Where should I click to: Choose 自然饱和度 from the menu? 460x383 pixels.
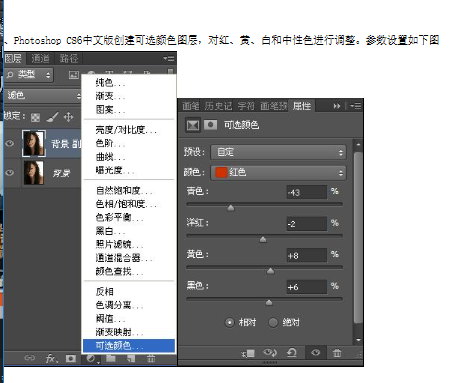pyautogui.click(x=129, y=190)
